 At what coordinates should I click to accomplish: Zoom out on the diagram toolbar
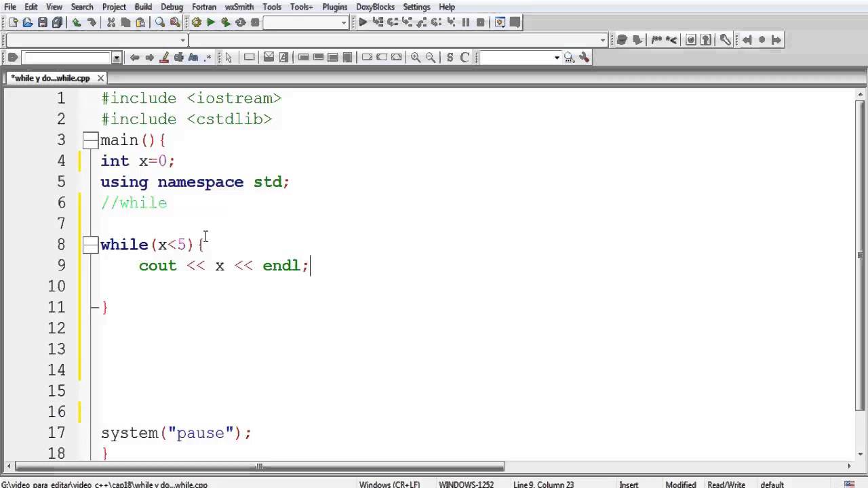click(x=430, y=58)
